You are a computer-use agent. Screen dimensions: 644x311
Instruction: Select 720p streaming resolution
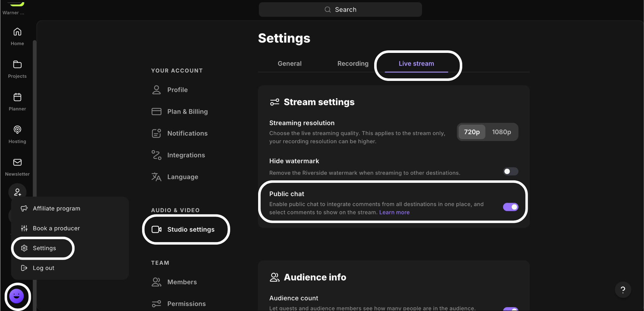(472, 132)
